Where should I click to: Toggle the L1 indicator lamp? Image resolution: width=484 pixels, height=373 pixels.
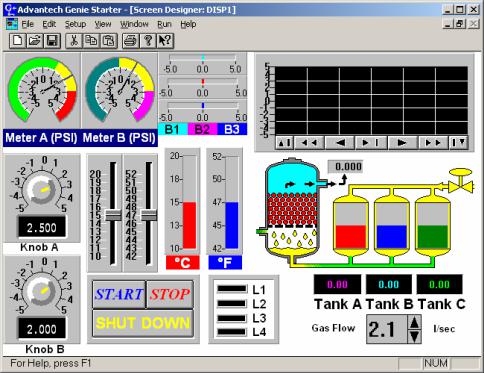click(232, 289)
